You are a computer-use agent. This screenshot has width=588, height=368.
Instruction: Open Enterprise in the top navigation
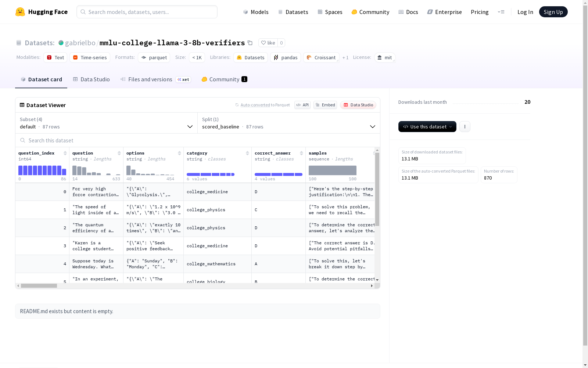pyautogui.click(x=445, y=12)
